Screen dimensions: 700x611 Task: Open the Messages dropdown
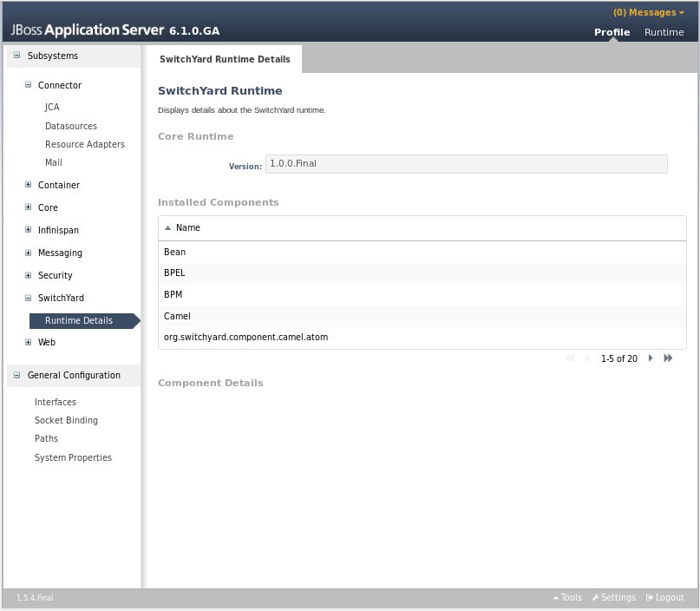[x=648, y=12]
